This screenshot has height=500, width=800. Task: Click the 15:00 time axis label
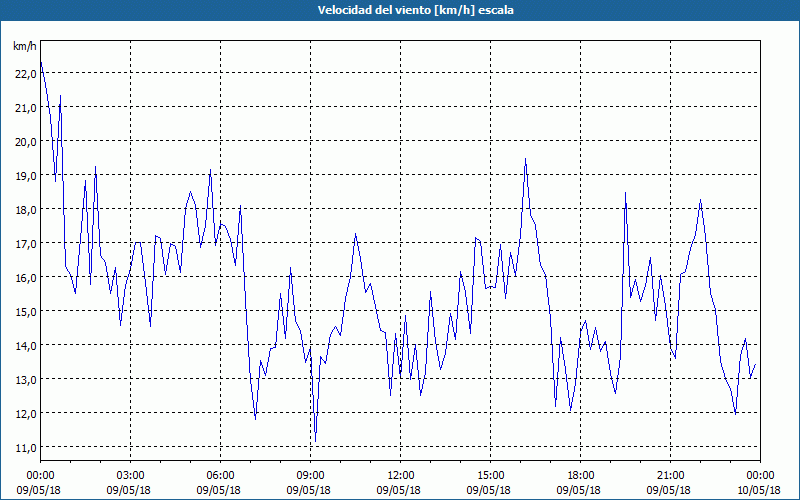pyautogui.click(x=490, y=476)
